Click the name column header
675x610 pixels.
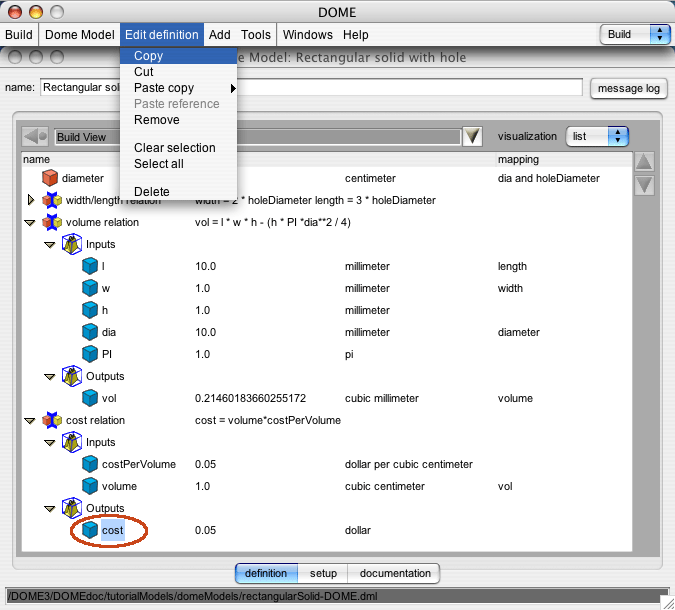click(36, 159)
